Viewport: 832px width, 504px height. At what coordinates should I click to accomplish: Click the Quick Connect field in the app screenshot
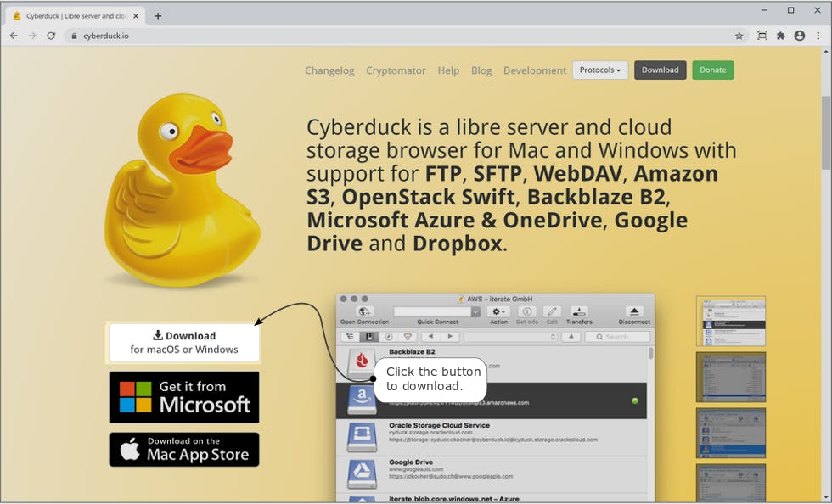(432, 312)
